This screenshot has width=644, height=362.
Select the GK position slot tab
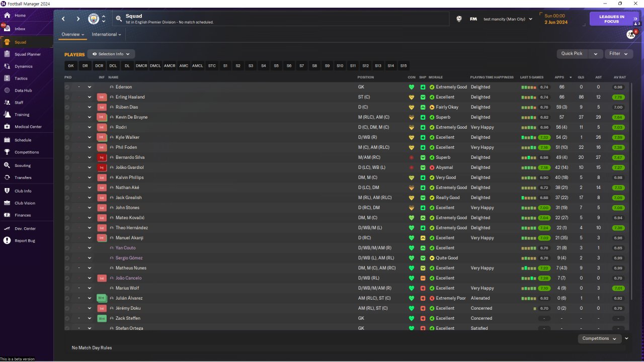pos(71,66)
